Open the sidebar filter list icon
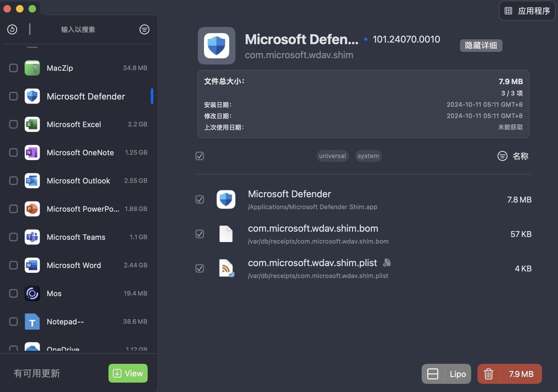The width and height of the screenshot is (558, 392). click(144, 29)
